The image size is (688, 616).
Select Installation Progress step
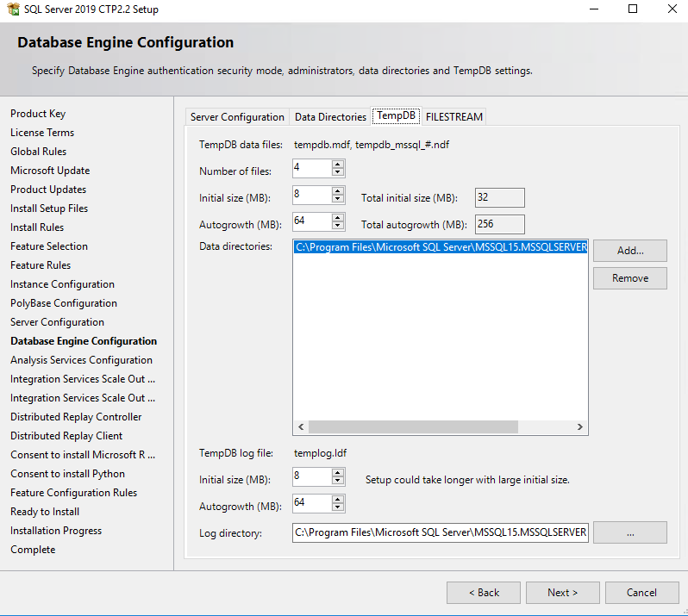[x=56, y=531]
